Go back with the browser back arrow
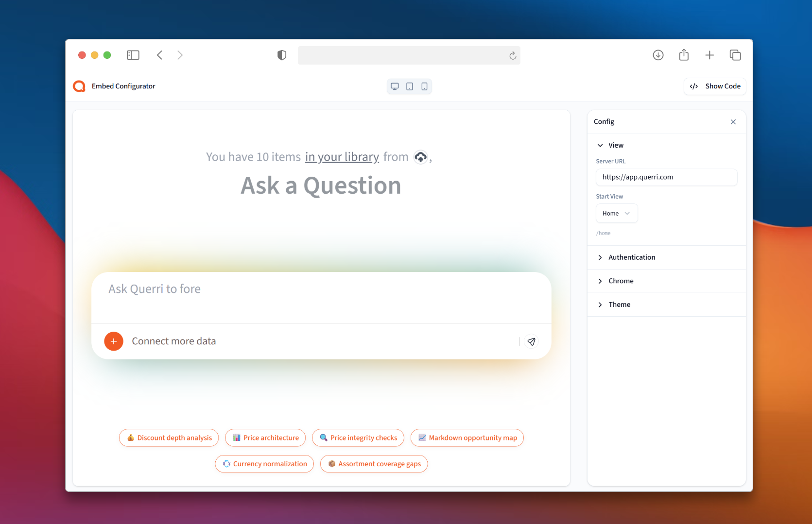The image size is (812, 524). [x=159, y=55]
